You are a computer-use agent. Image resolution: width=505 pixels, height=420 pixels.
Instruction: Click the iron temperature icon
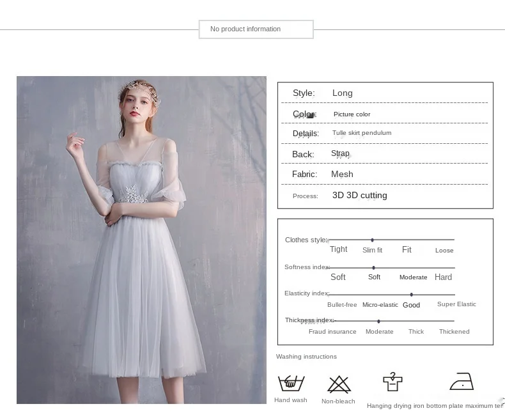pos(462,382)
